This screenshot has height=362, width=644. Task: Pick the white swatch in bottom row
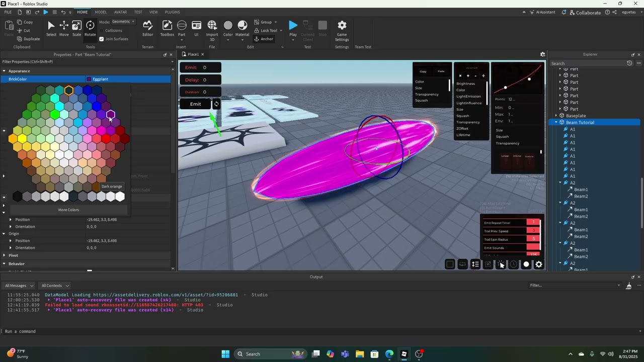[x=120, y=197]
